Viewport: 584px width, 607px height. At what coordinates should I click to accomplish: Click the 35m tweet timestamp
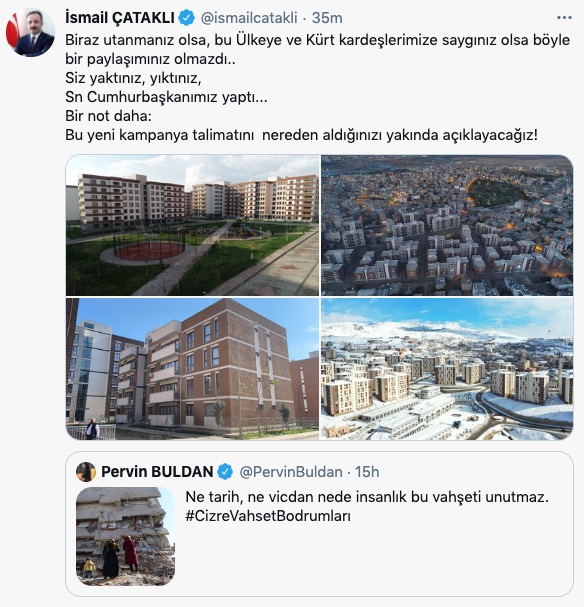[327, 18]
